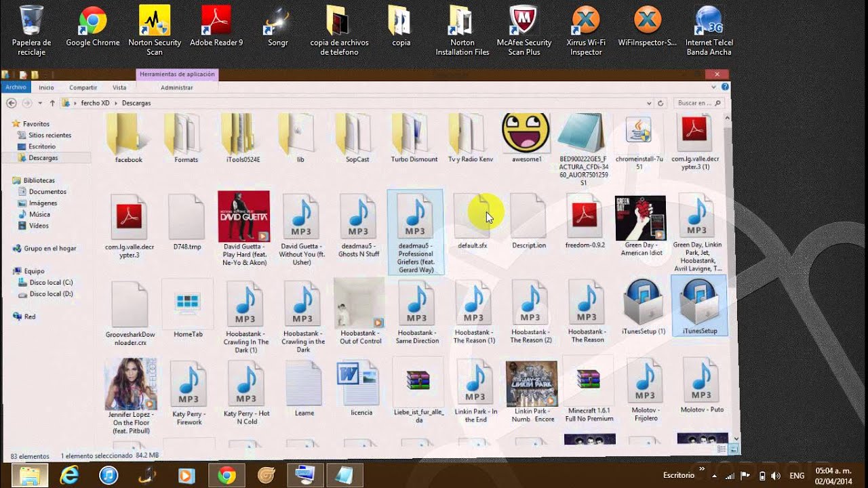Open the Administrar ribbon tab
The height and width of the screenshot is (488, 868).
pyautogui.click(x=177, y=87)
